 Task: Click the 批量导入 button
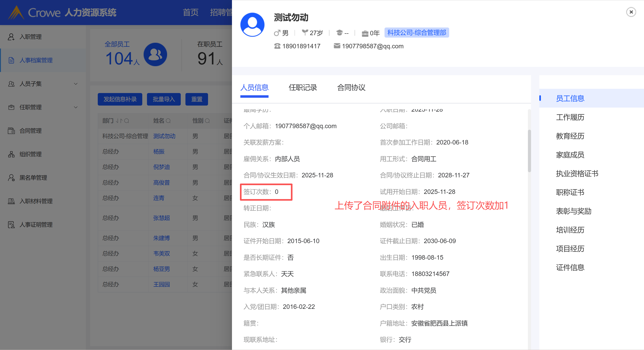[164, 99]
